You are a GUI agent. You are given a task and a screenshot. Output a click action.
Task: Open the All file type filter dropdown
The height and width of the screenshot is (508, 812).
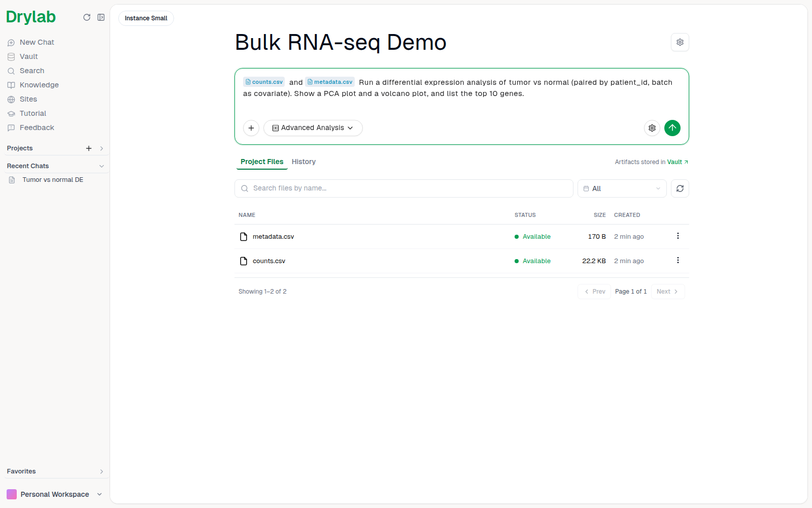622,188
